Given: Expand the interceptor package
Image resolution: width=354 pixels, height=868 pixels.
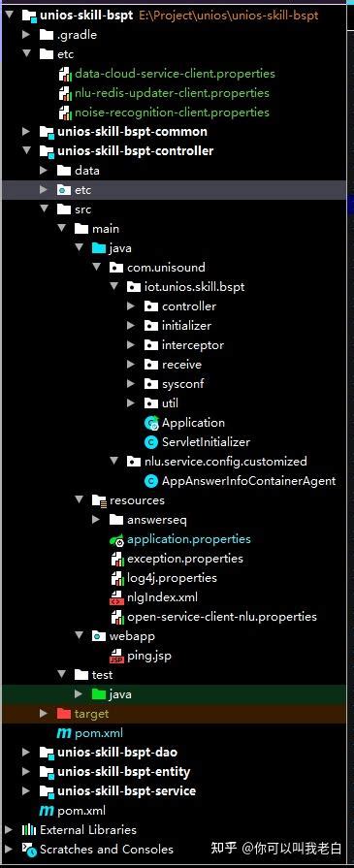Looking at the screenshot, I should [131, 345].
